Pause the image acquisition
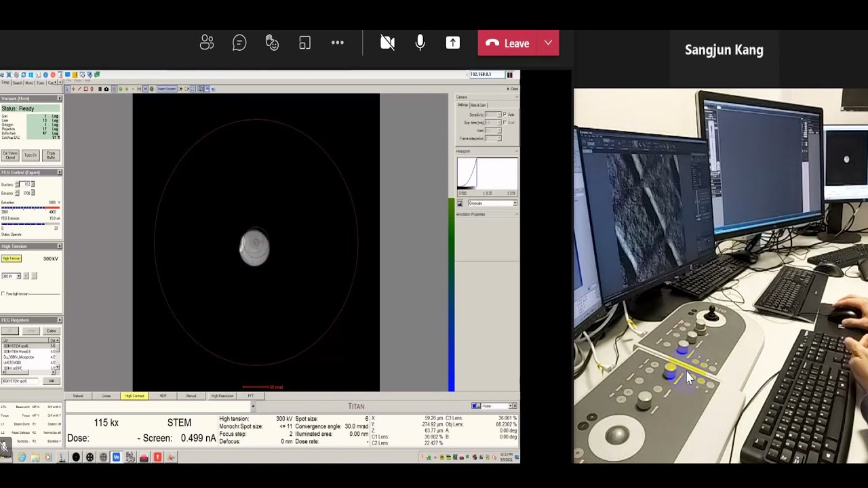 pos(100,89)
